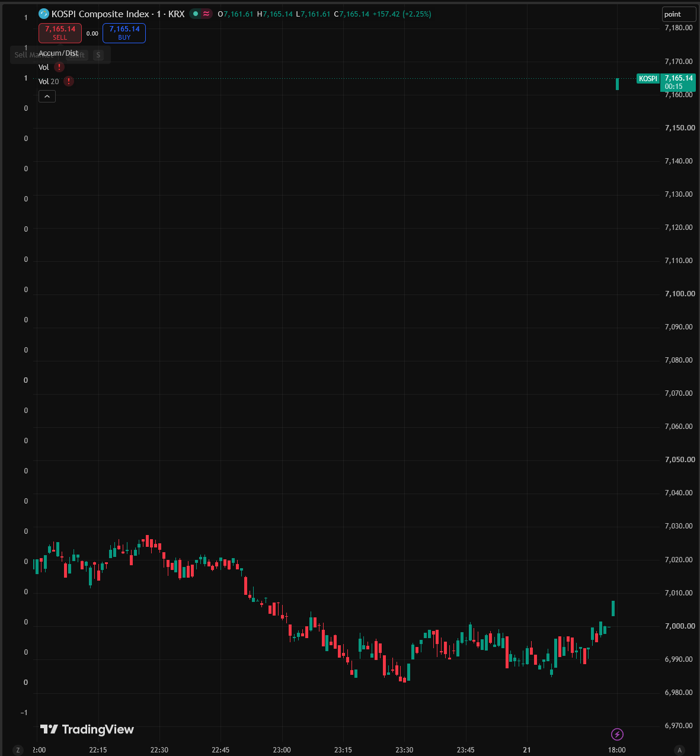
Task: Click the purple lightning bolt icon
Action: (617, 735)
